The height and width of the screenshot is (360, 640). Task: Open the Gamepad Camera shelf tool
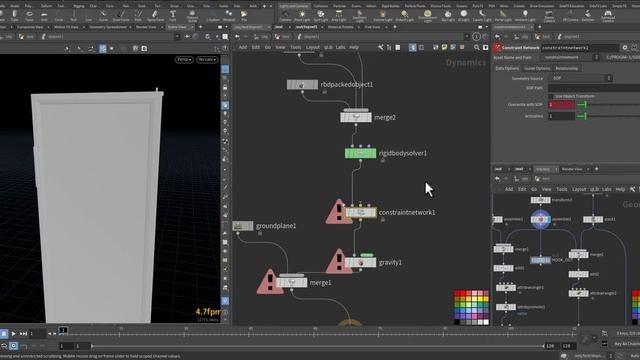coord(608,16)
